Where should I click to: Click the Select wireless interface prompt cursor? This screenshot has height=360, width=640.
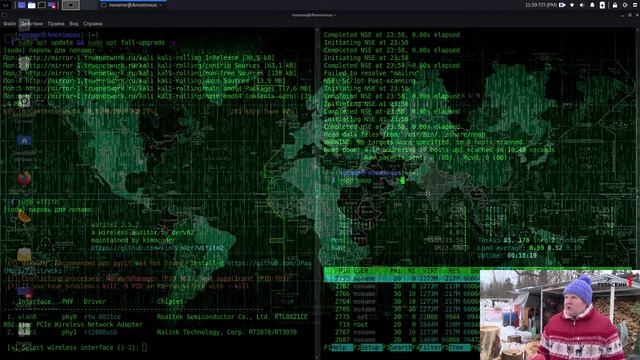click(144, 348)
